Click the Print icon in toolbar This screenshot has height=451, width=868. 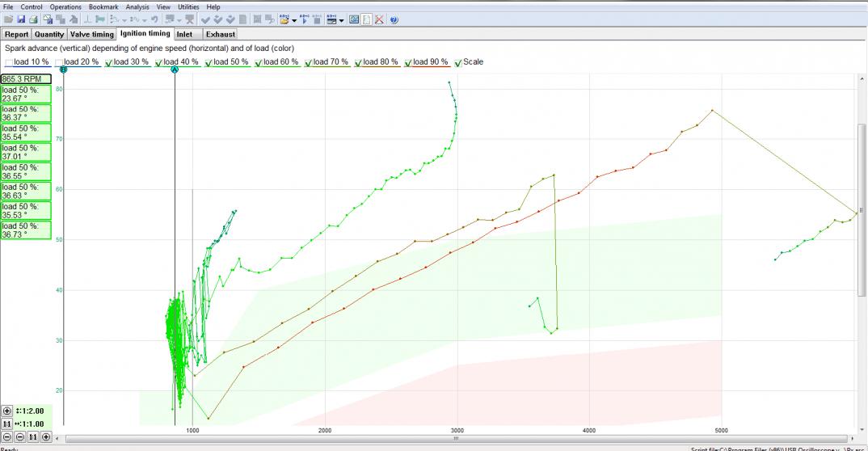point(33,19)
